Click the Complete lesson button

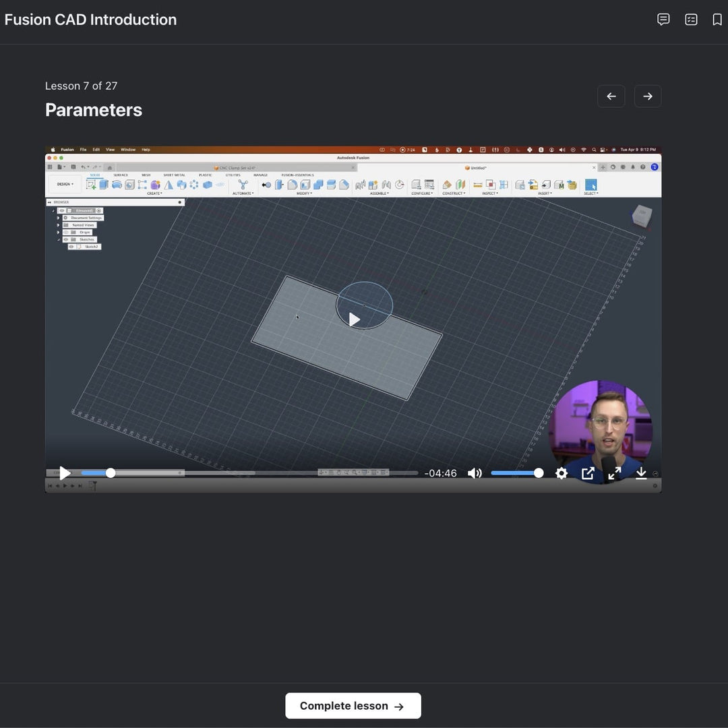353,706
